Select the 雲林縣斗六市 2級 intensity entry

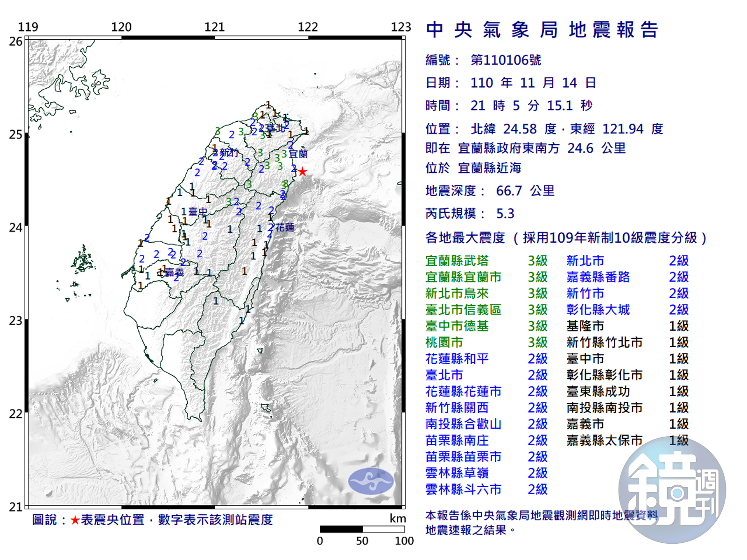(486, 490)
